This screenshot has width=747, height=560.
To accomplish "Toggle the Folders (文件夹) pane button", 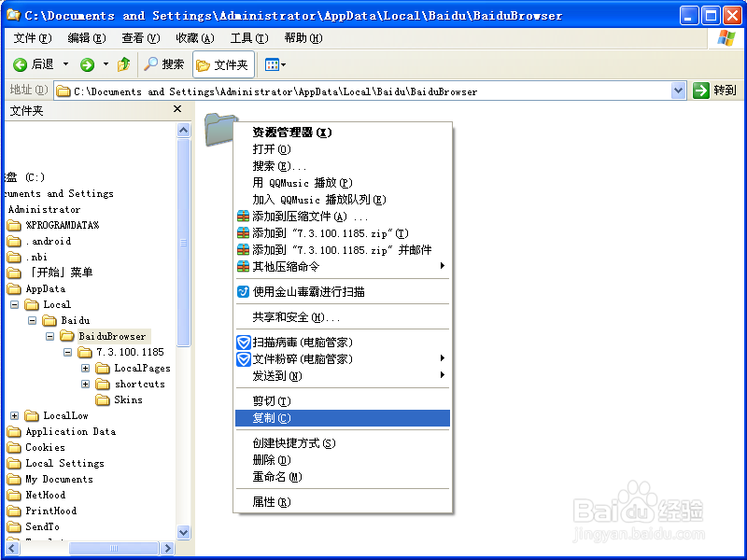I will coord(223,64).
